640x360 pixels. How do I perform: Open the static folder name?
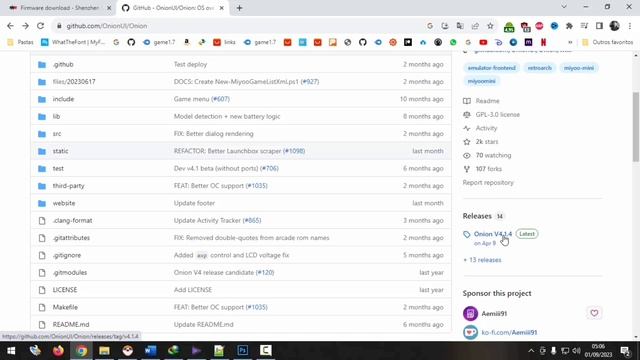click(60, 151)
